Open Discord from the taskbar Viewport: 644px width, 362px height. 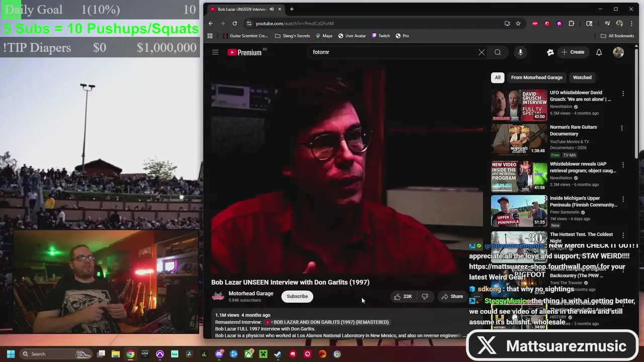point(219,354)
